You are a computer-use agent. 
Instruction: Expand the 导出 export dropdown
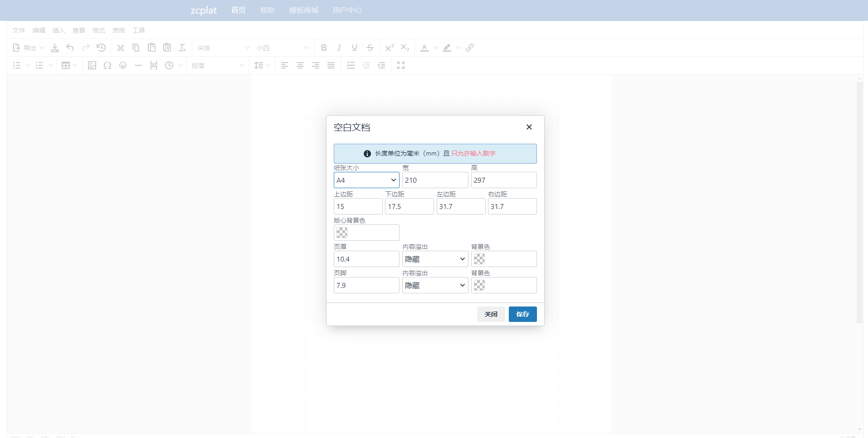(28, 48)
